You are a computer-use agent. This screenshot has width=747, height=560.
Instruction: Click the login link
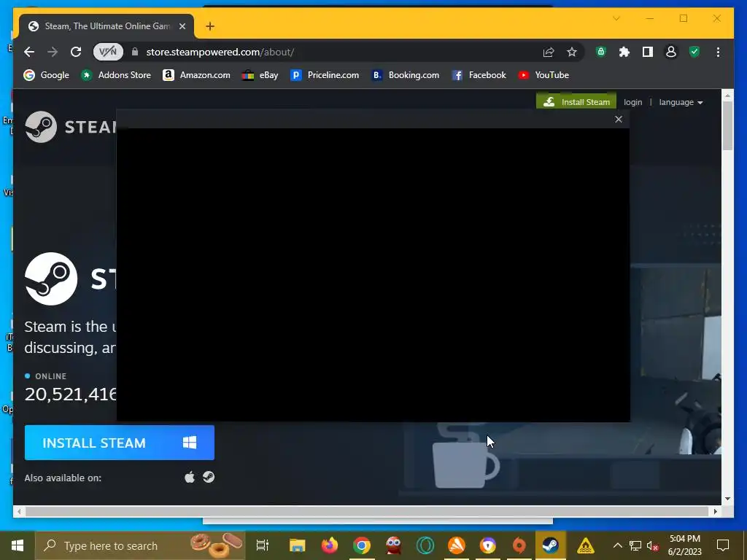pos(632,102)
